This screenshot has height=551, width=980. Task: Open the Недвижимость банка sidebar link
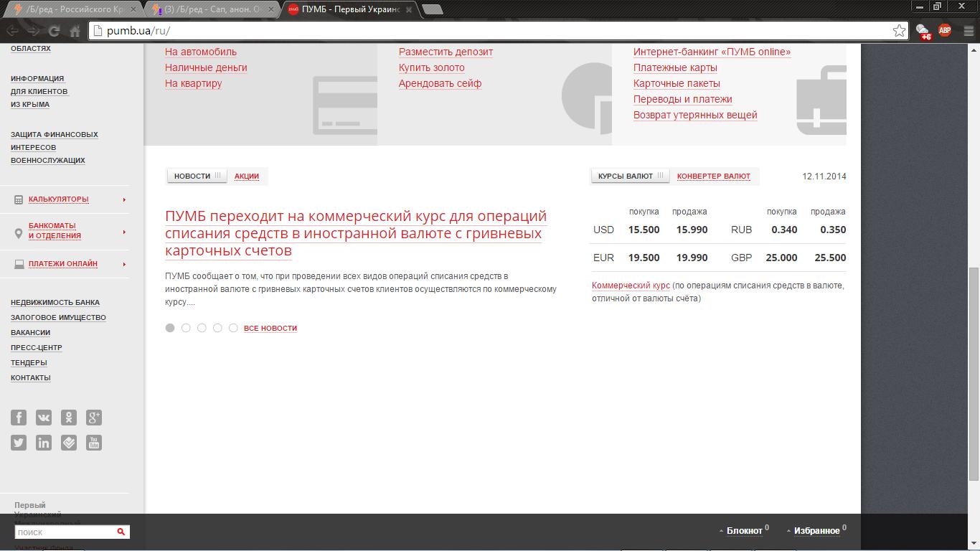click(55, 303)
